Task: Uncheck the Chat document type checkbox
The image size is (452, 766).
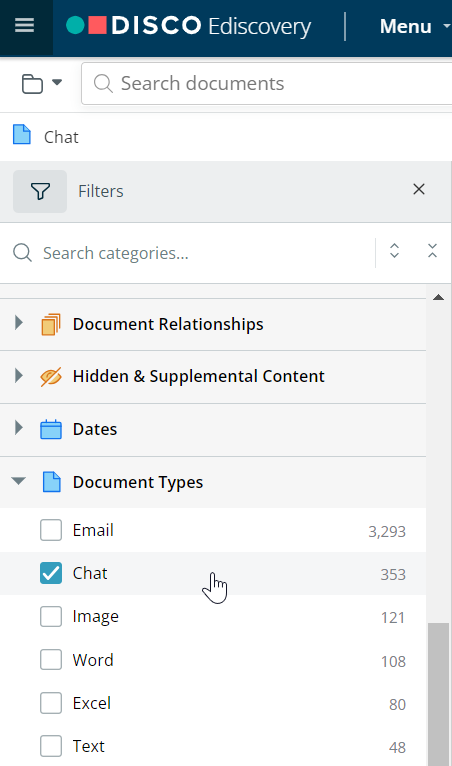Action: [51, 573]
